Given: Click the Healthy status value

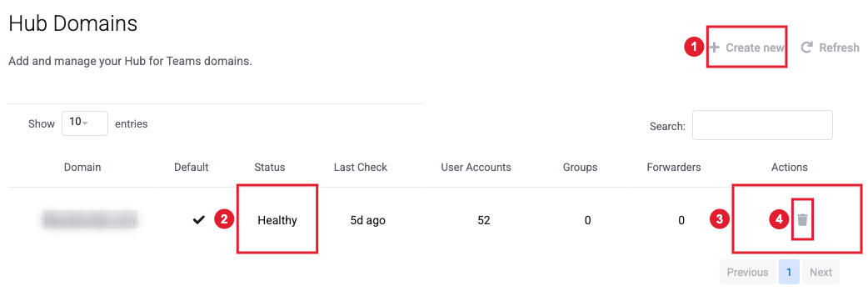Looking at the screenshot, I should [277, 220].
